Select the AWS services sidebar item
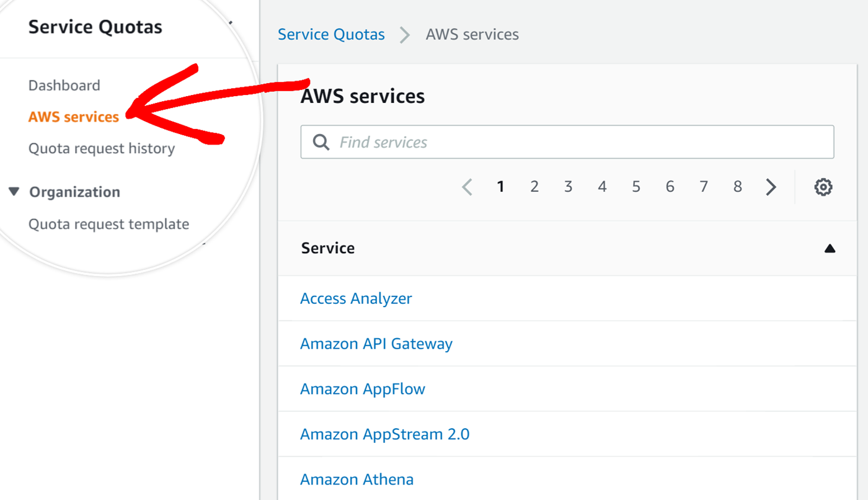Viewport: 868px width, 500px height. [x=73, y=116]
